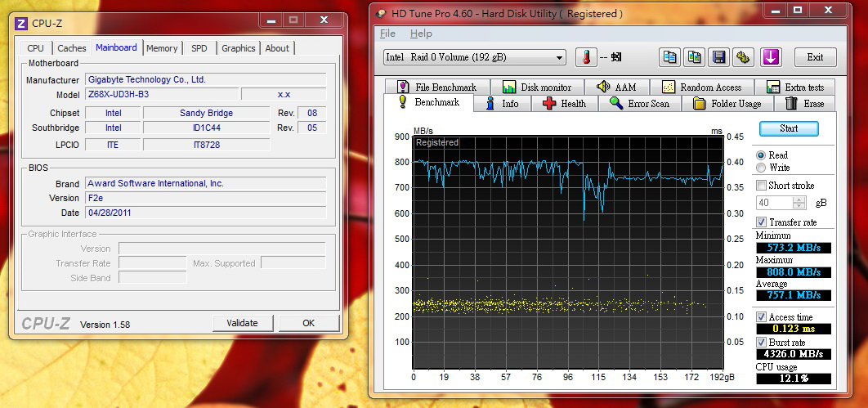
Task: Open the Memory tab in CPU-Z
Action: pyautogui.click(x=162, y=48)
